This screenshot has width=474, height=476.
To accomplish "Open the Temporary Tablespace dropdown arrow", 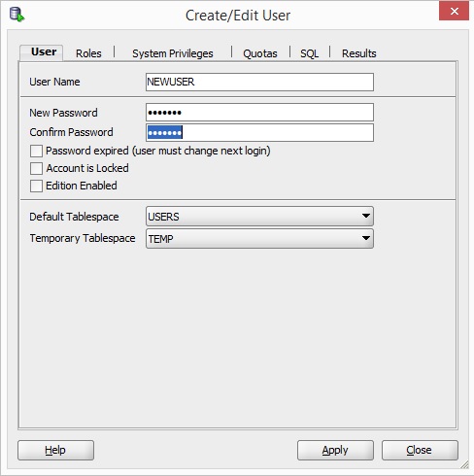I will [366, 238].
